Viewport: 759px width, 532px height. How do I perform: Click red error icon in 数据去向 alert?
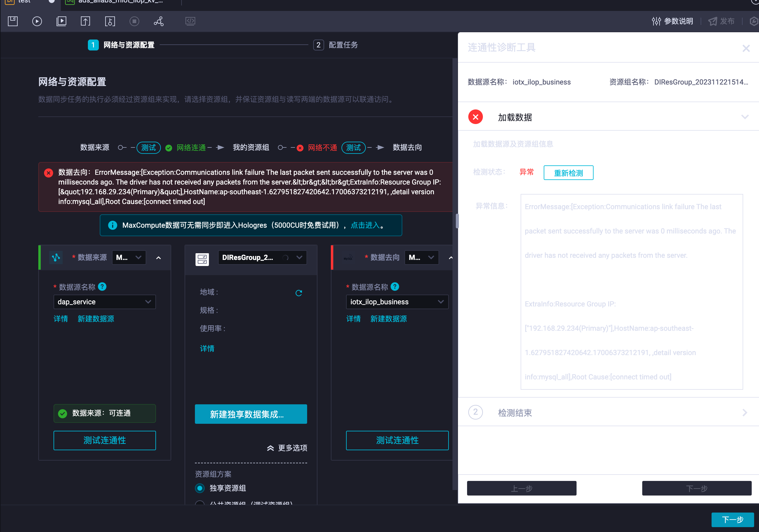49,172
